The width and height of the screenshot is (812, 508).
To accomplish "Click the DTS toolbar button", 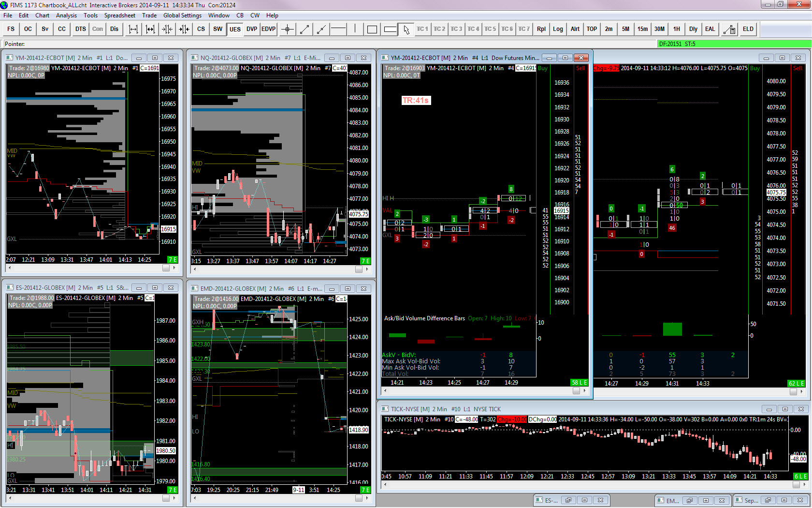I will click(x=81, y=29).
